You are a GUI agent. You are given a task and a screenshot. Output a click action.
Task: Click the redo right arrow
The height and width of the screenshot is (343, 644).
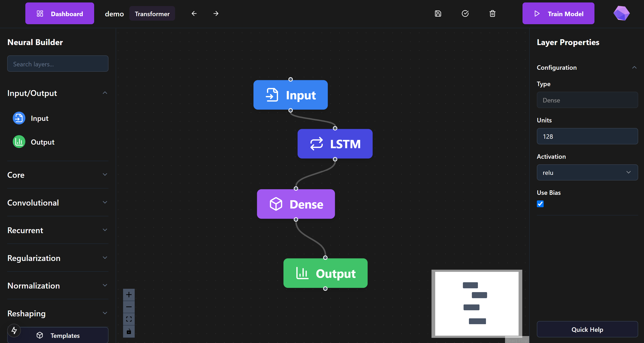216,13
